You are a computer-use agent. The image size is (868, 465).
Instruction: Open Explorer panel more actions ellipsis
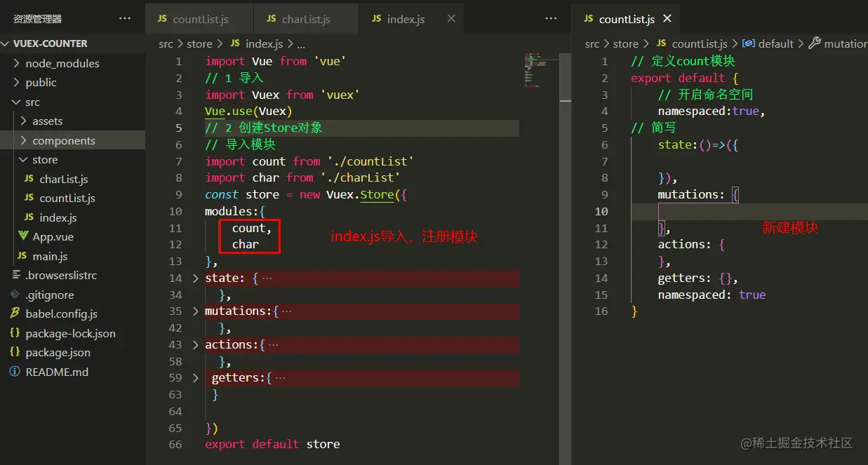tap(125, 19)
